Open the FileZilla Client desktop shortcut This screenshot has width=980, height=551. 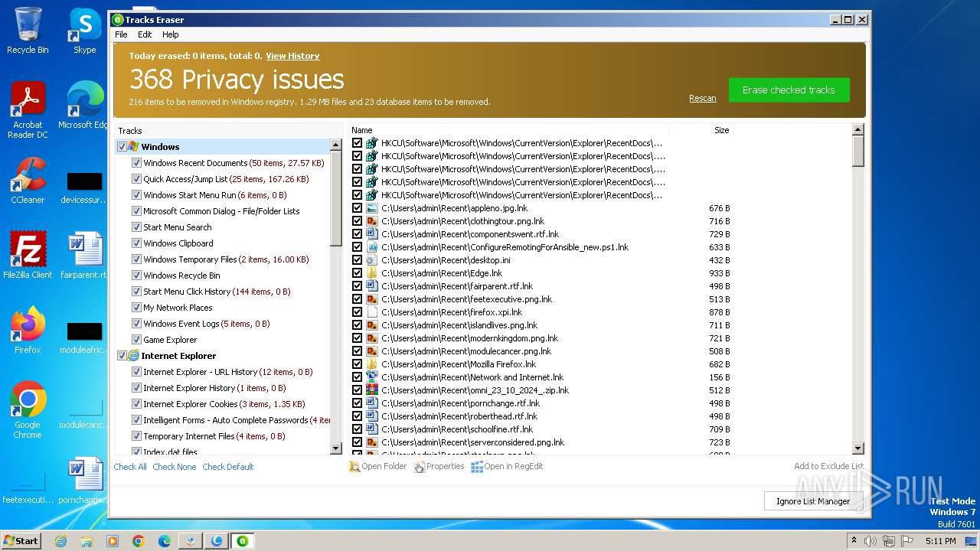coord(28,256)
